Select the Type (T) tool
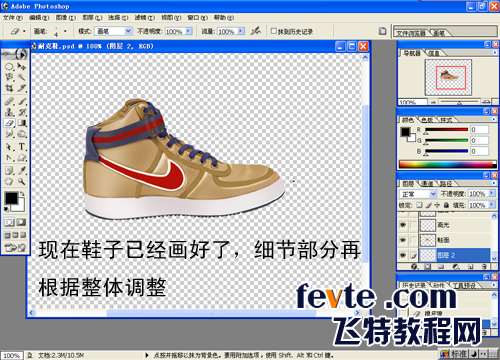 [22, 147]
